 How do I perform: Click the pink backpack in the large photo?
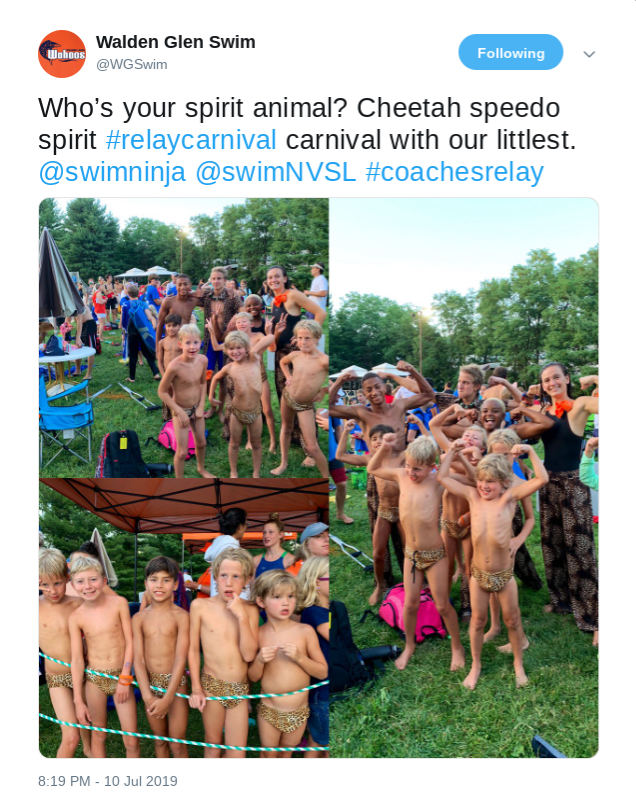tap(408, 613)
